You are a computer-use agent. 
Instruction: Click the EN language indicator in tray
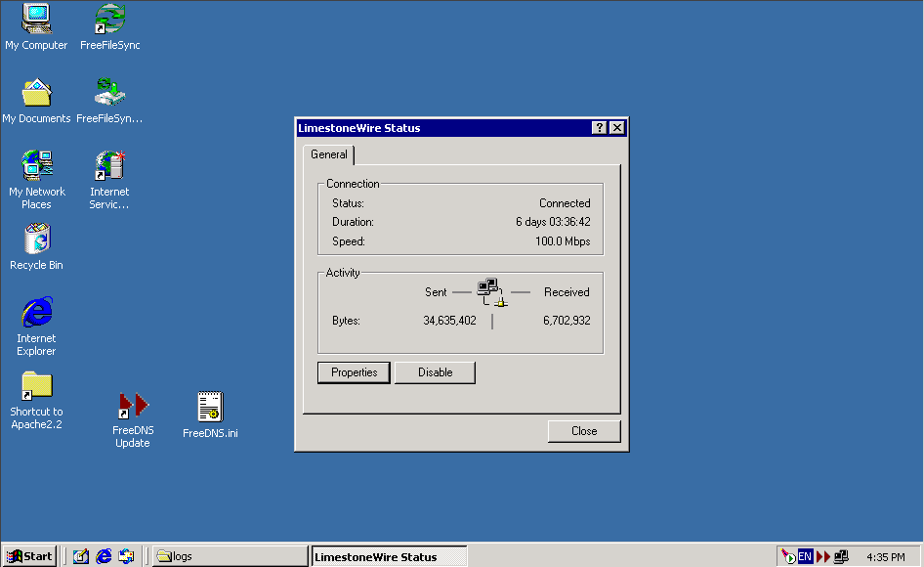click(805, 556)
